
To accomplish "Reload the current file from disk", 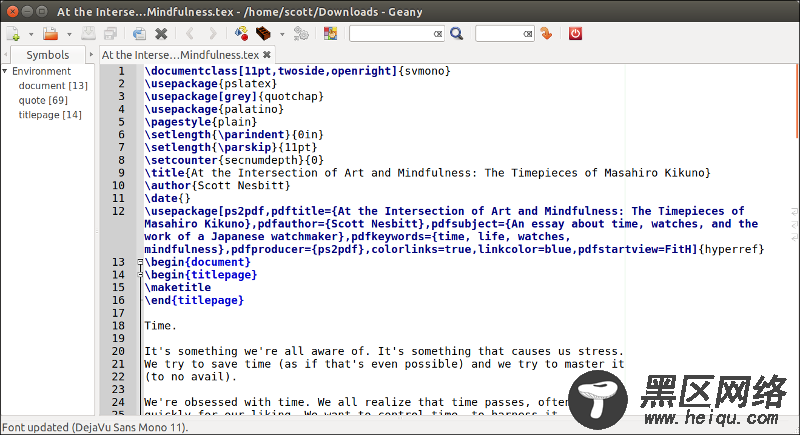I will (139, 34).
